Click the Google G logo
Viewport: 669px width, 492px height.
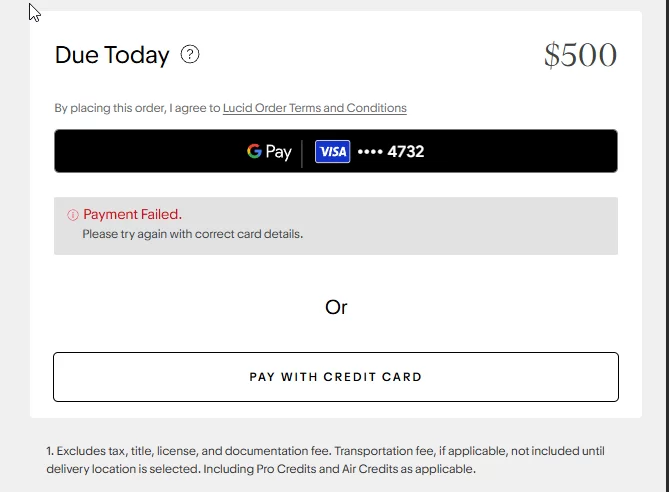point(254,151)
